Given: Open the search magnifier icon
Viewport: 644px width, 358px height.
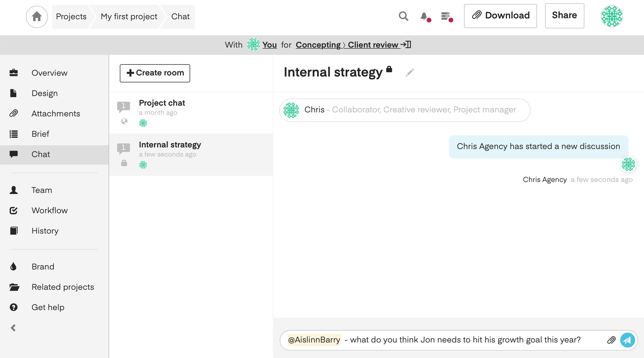Looking at the screenshot, I should (403, 16).
